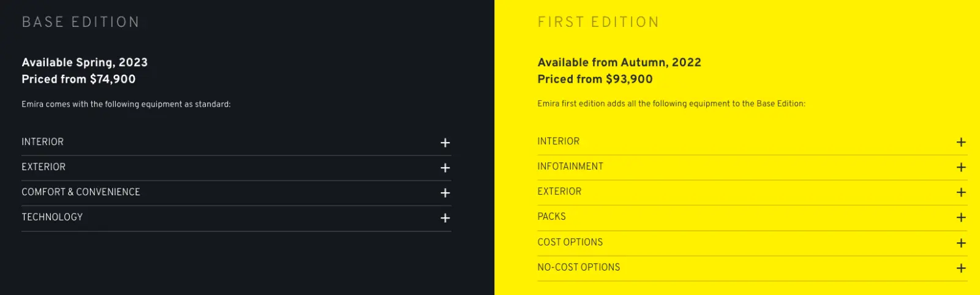980x295 pixels.
Task: Click the First Edition heading
Action: [598, 22]
